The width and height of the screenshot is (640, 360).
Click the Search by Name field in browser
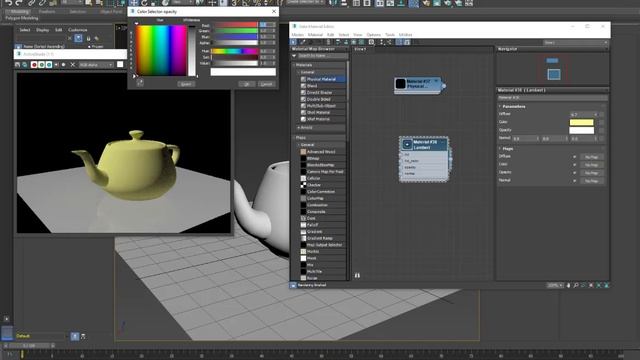pos(322,56)
